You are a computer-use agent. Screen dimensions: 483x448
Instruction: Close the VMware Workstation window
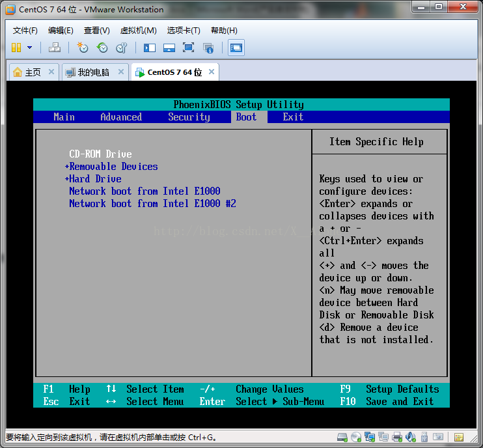(463, 7)
